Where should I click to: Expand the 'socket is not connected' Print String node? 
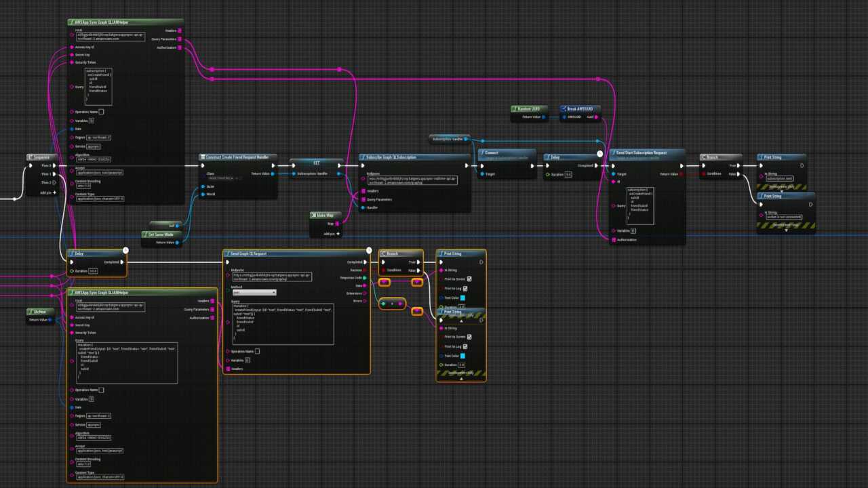pos(787,230)
